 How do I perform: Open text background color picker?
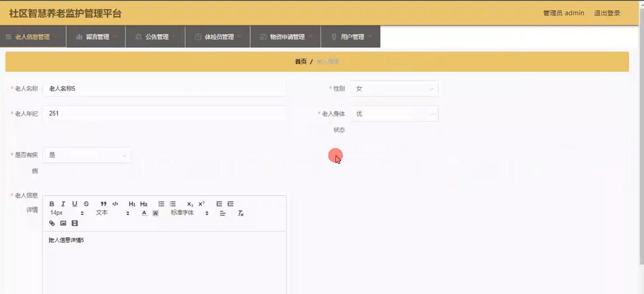155,213
